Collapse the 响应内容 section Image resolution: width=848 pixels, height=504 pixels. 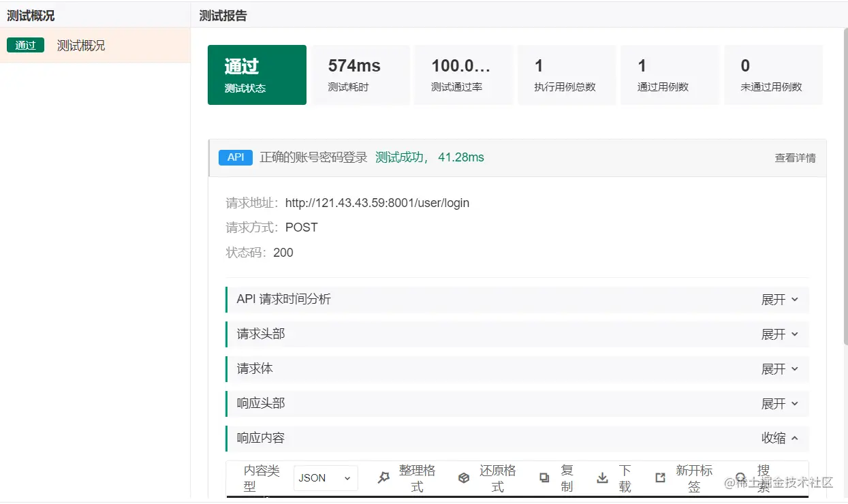tap(517, 439)
